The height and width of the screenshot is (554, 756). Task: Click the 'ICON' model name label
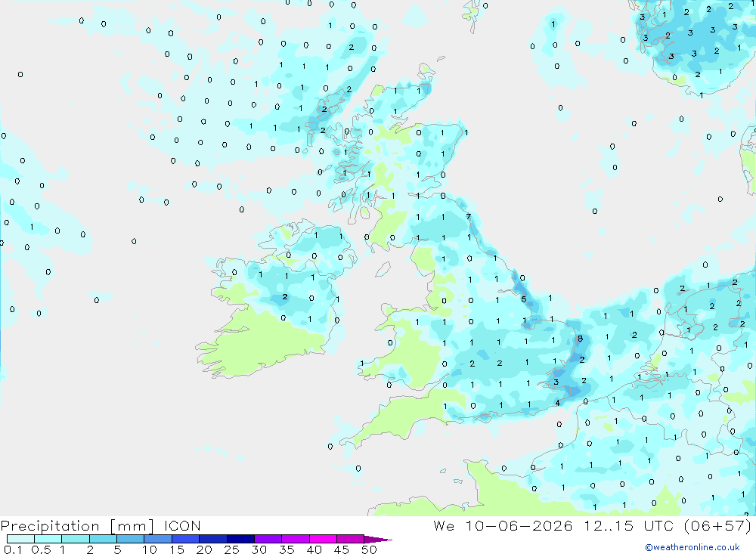click(x=182, y=526)
